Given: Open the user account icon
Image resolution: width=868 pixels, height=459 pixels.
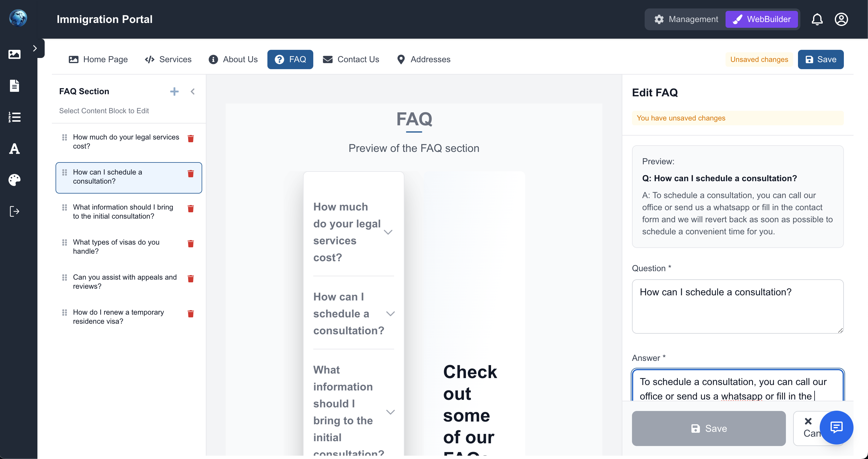Looking at the screenshot, I should tap(841, 19).
